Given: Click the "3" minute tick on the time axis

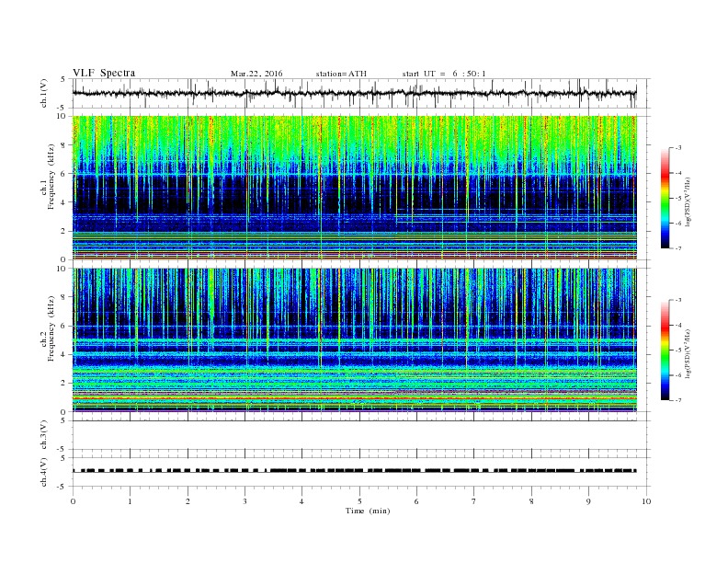Looking at the screenshot, I should [245, 501].
